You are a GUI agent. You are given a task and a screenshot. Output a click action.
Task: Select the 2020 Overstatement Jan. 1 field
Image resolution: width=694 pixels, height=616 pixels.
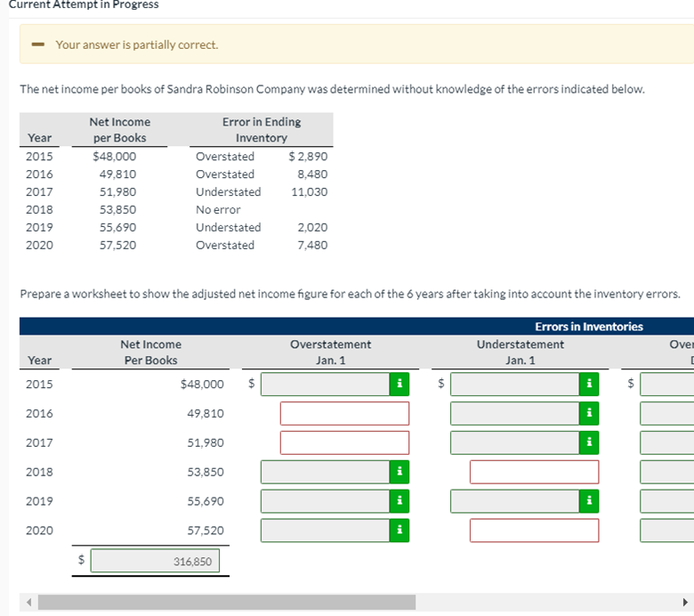tap(326, 530)
